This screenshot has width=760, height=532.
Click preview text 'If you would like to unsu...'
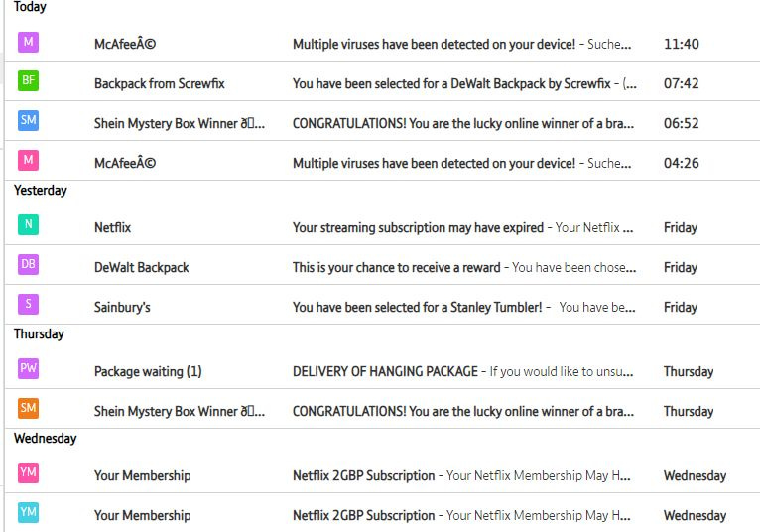pos(562,371)
